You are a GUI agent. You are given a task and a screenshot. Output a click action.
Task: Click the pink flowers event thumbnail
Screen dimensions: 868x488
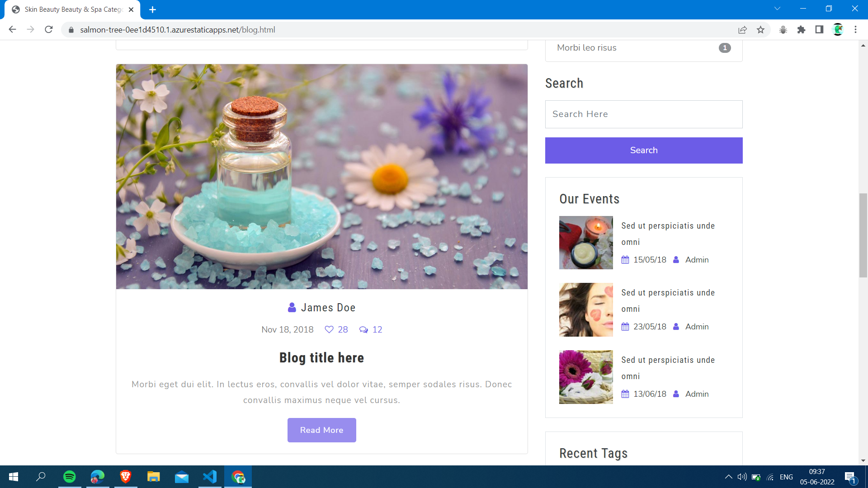(585, 377)
